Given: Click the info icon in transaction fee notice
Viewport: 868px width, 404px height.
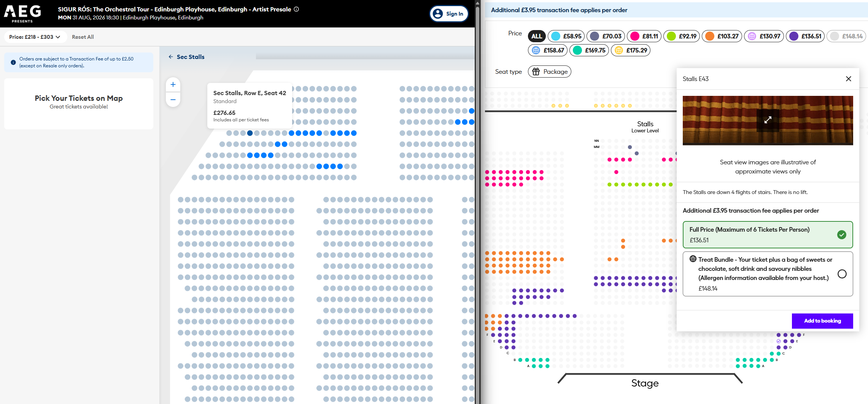Looking at the screenshot, I should click(x=13, y=62).
